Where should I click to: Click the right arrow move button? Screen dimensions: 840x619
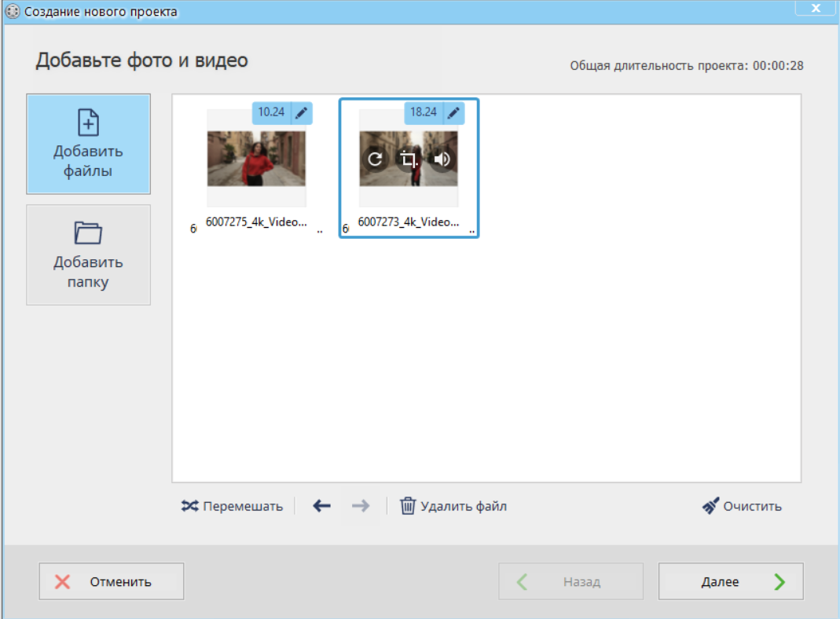(x=361, y=506)
